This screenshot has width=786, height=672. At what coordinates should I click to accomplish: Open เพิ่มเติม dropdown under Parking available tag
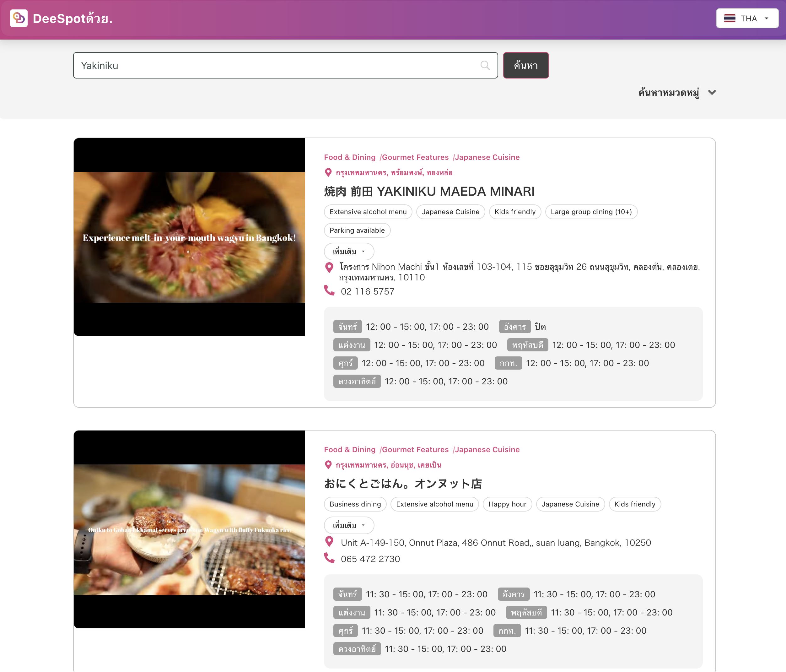click(x=349, y=252)
